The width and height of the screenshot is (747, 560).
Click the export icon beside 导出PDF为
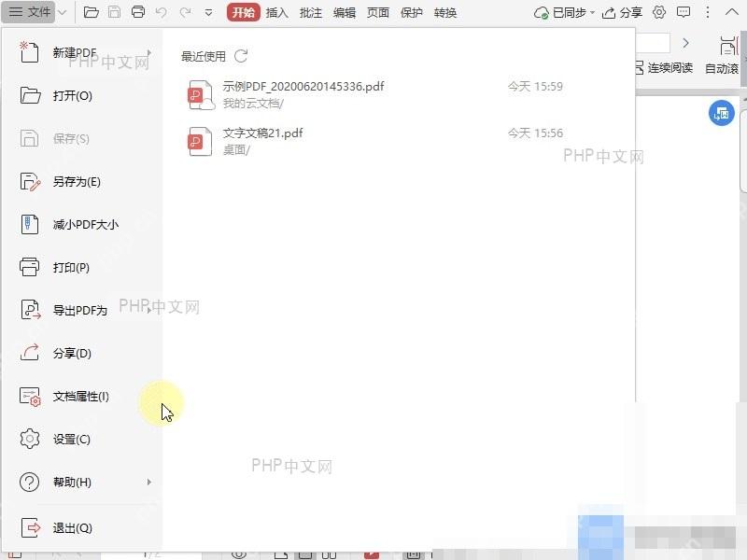(31, 310)
